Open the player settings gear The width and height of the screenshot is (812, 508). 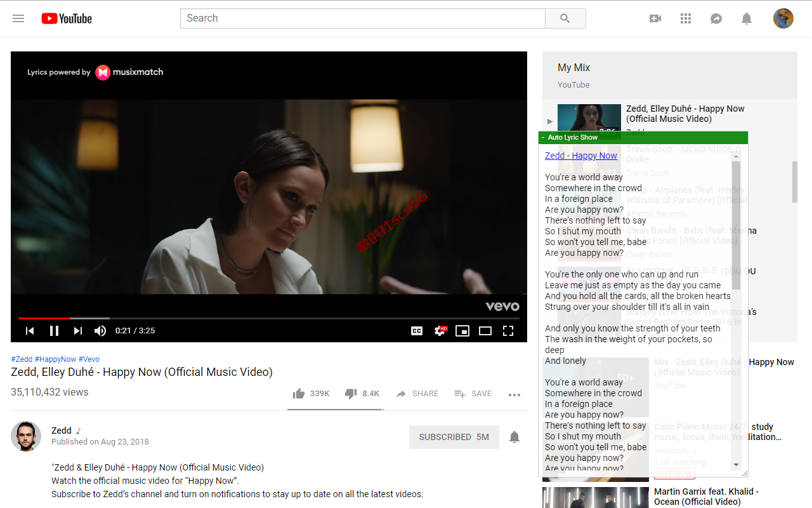(x=440, y=331)
